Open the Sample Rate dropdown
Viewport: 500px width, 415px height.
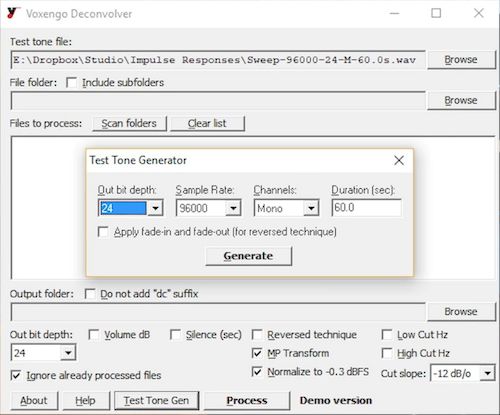point(233,208)
